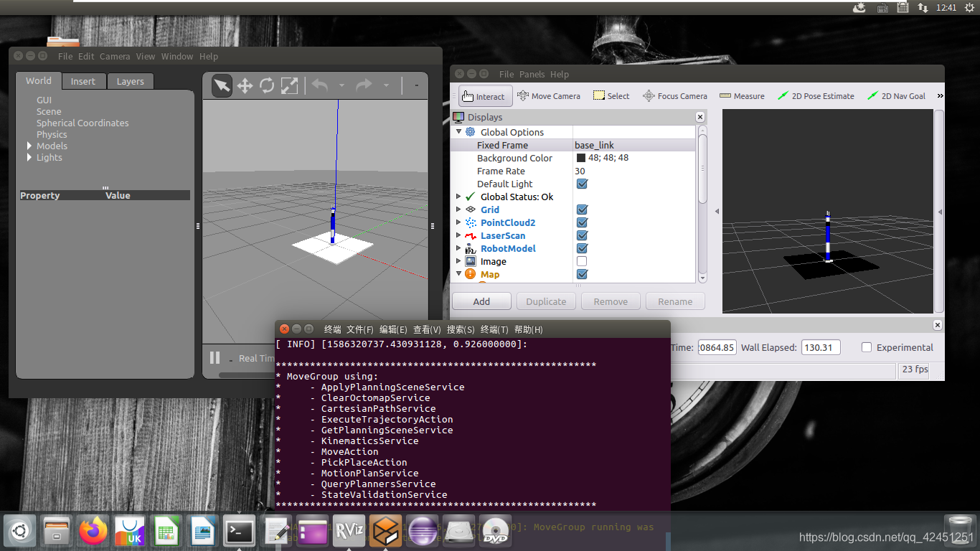Open the Panels menu in RViz

[x=532, y=74]
